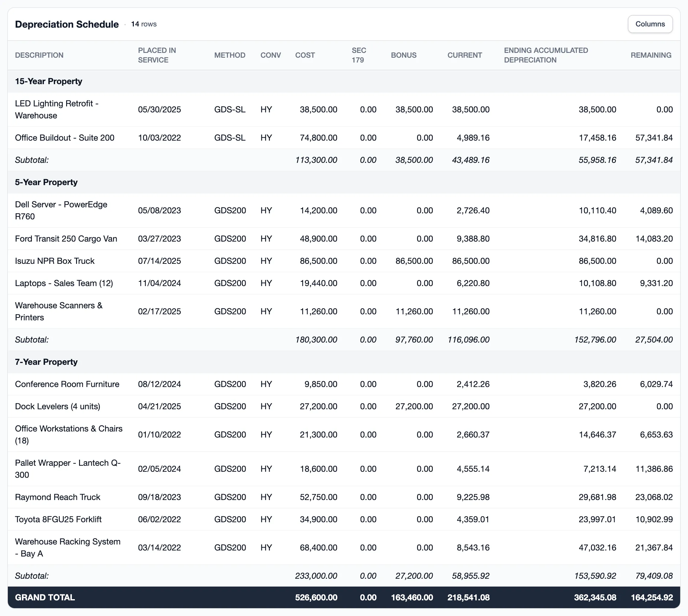Select the 7-Year Property group header

point(344,362)
